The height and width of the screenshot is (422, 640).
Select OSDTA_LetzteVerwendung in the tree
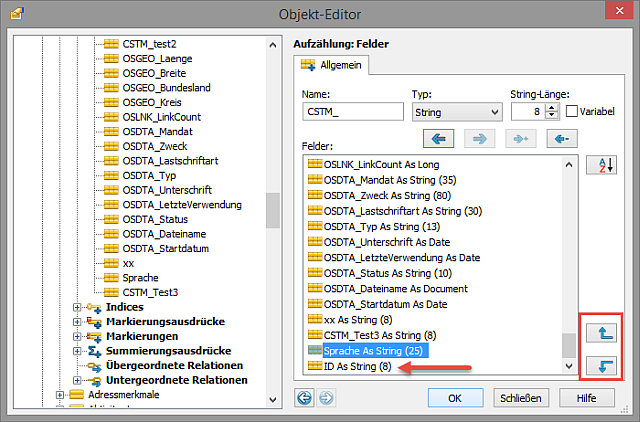[182, 204]
